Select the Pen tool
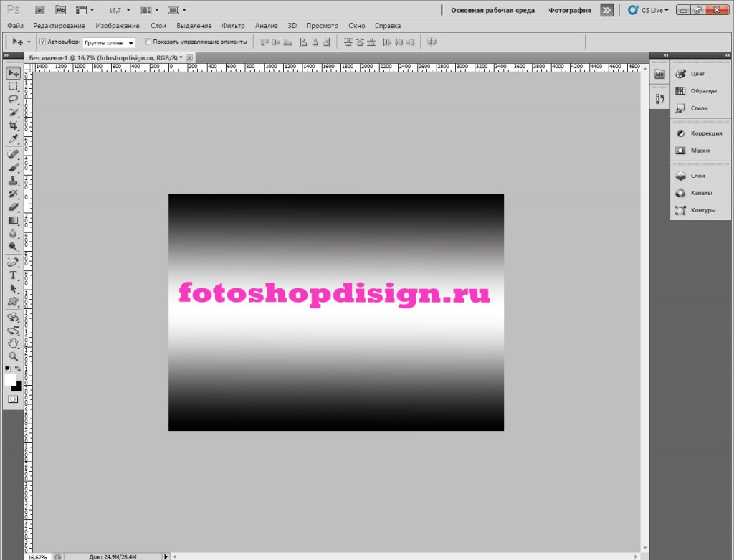Viewport: 734px width, 560px height. pyautogui.click(x=13, y=262)
